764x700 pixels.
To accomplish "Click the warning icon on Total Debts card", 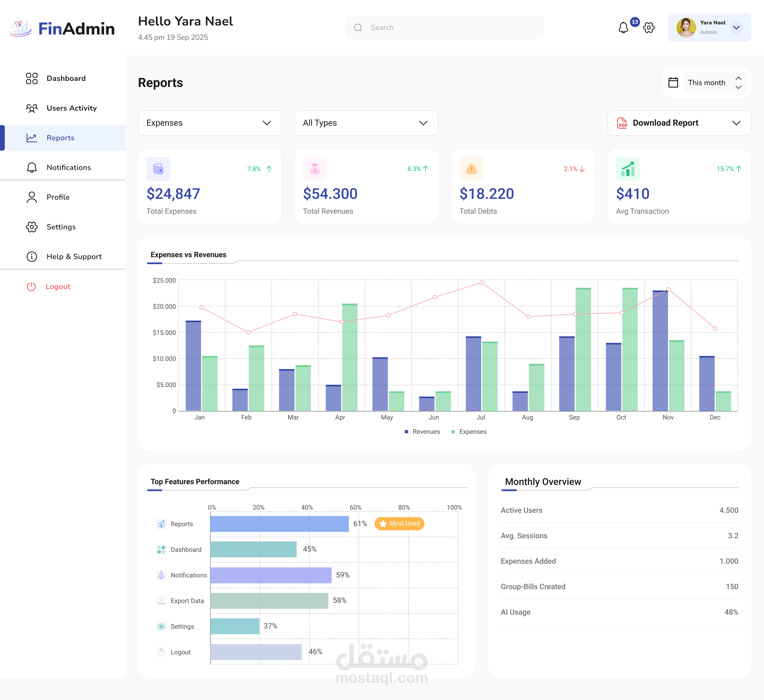I will pyautogui.click(x=471, y=169).
